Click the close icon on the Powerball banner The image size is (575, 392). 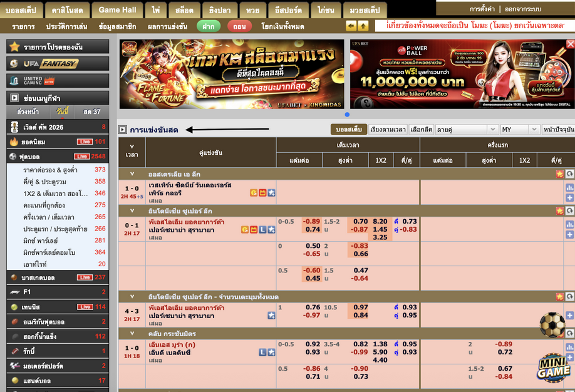coord(570,44)
